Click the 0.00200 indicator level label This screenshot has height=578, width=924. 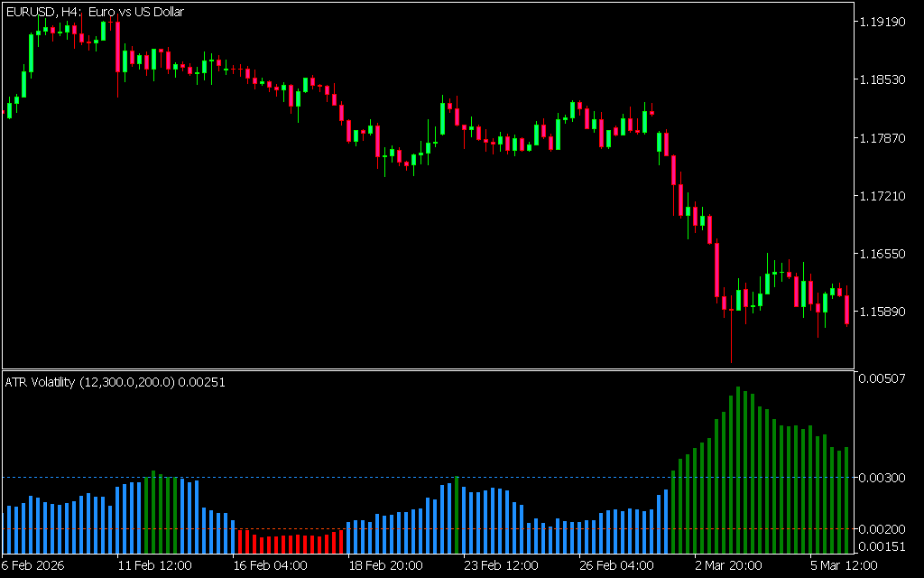[884, 528]
